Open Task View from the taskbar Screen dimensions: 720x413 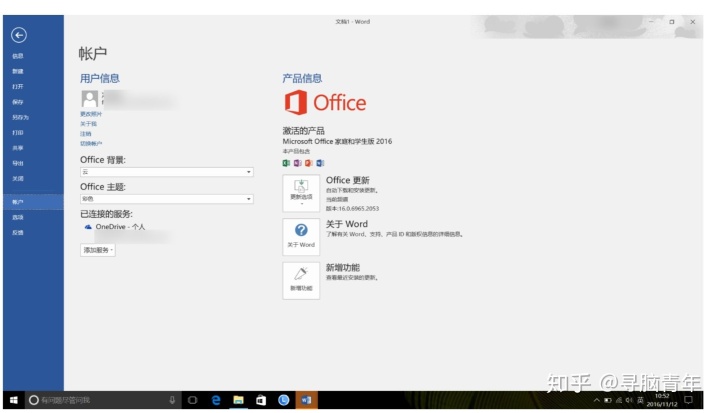[192, 400]
